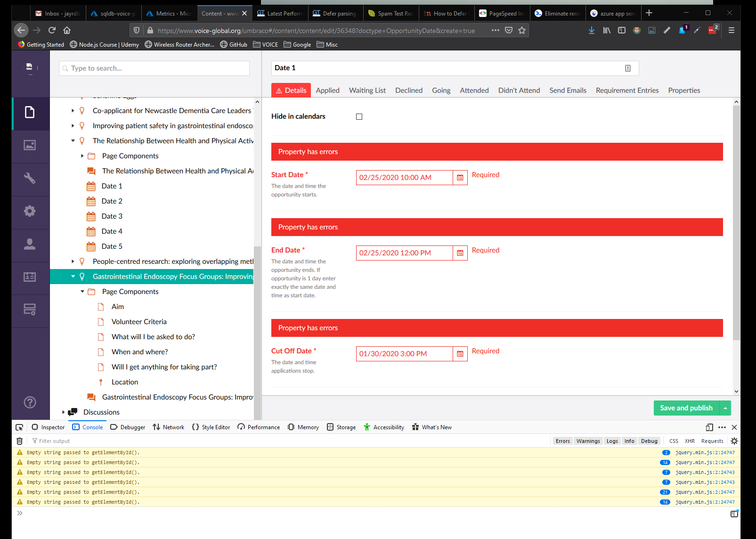The image size is (756, 539).
Task: Open the Help icon in sidebar
Action: pos(30,402)
